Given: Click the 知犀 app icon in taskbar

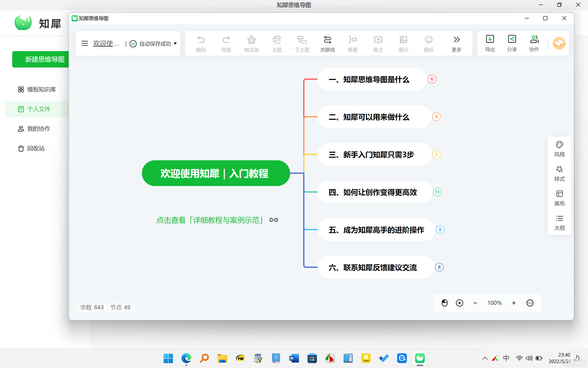Looking at the screenshot, I should tap(420, 358).
